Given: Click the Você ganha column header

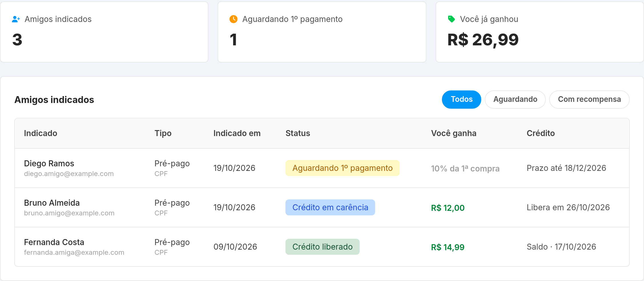Looking at the screenshot, I should pyautogui.click(x=454, y=133).
